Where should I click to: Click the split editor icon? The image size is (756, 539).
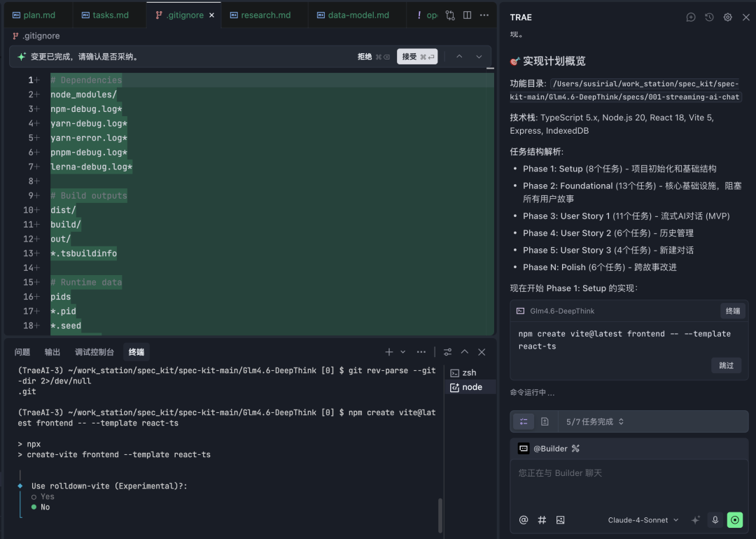click(467, 15)
